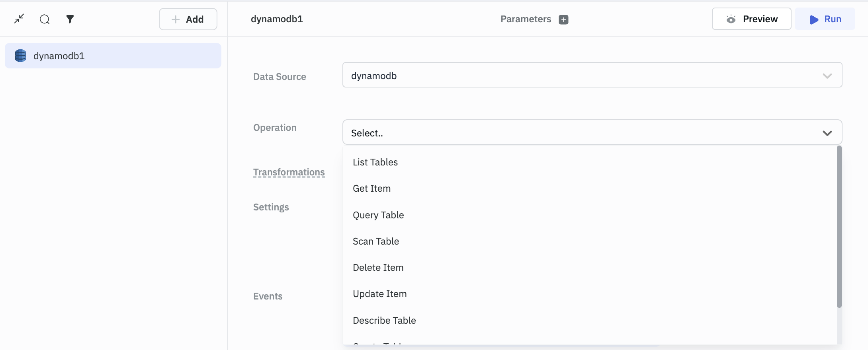
Task: Click the Transformations label link
Action: [289, 172]
